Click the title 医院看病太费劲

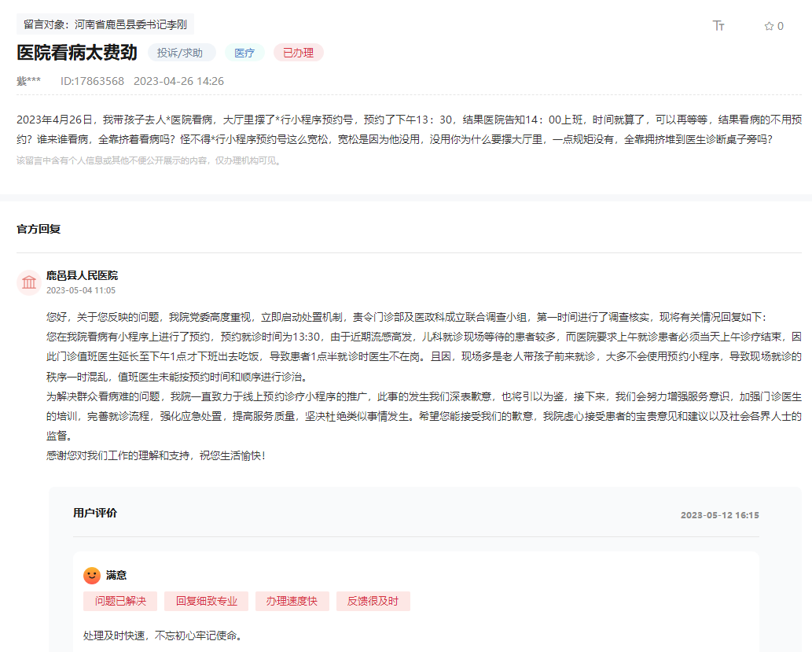tap(77, 53)
